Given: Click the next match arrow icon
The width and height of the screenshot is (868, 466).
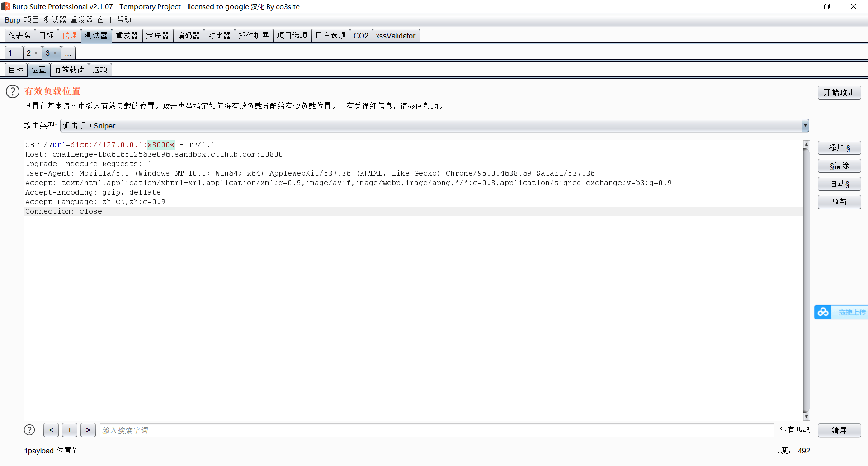Looking at the screenshot, I should (88, 430).
